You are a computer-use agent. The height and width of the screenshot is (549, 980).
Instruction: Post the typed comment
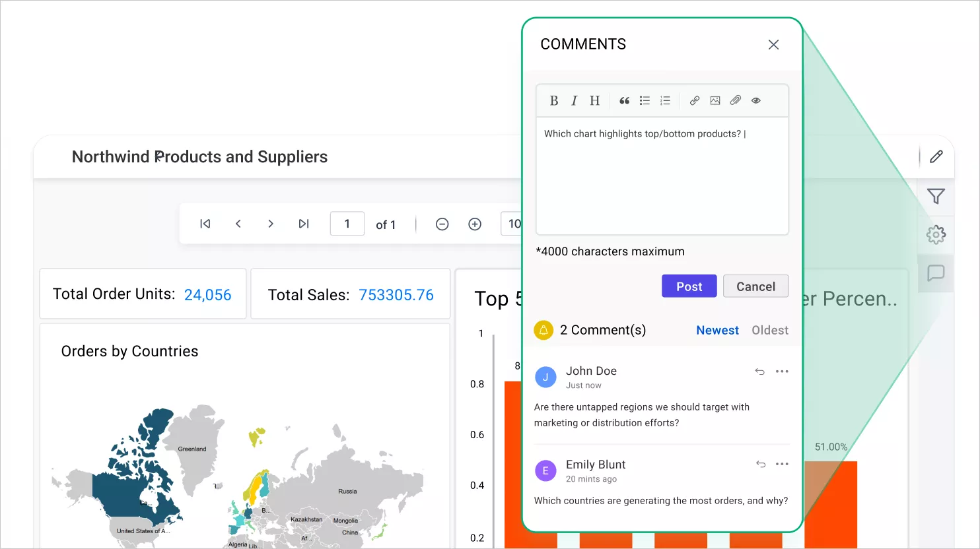pos(689,286)
